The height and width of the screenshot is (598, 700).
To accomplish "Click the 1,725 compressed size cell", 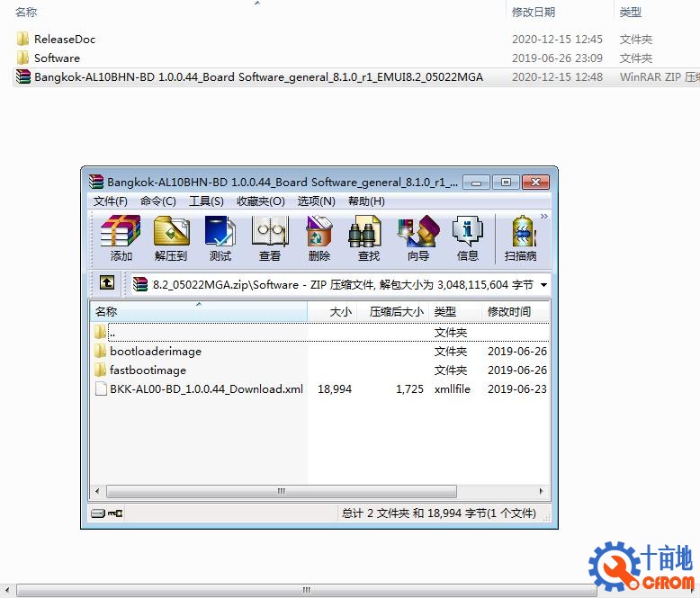I will click(409, 389).
